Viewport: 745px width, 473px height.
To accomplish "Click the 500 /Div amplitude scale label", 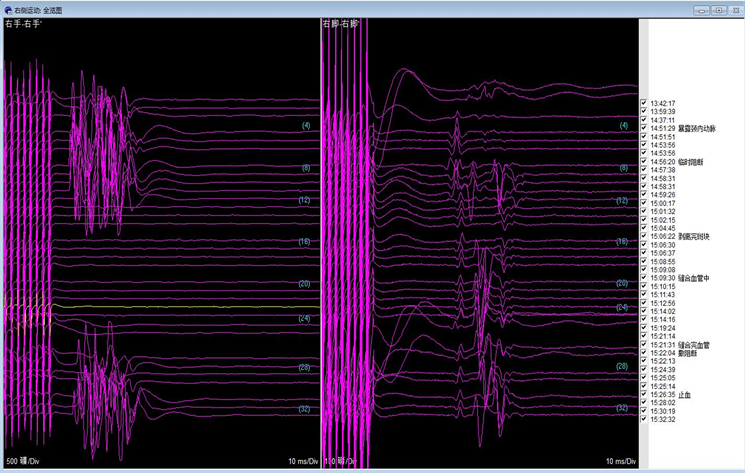I will tap(21, 461).
